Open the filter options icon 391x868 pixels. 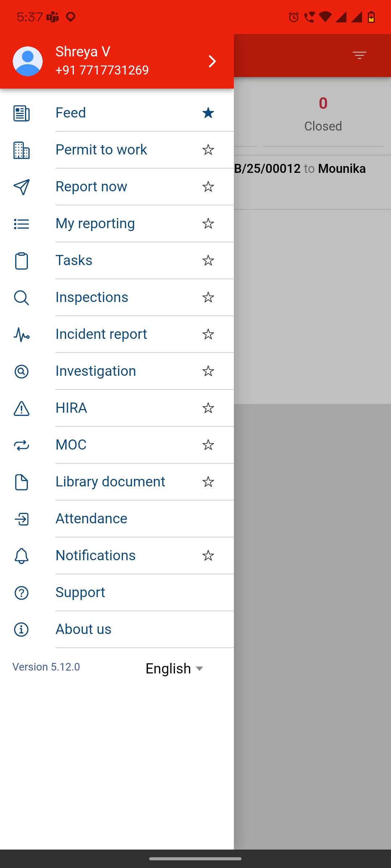(359, 55)
